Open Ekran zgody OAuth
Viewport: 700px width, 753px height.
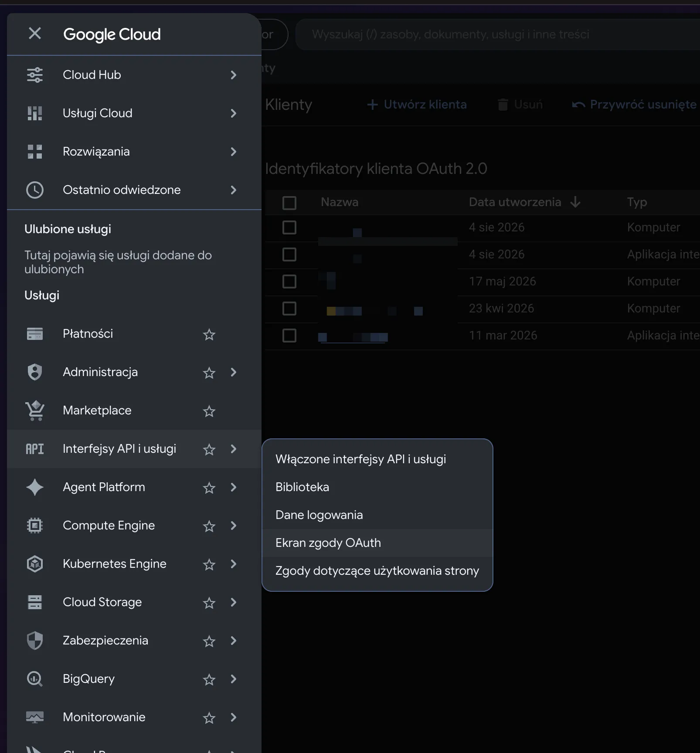pos(377,543)
